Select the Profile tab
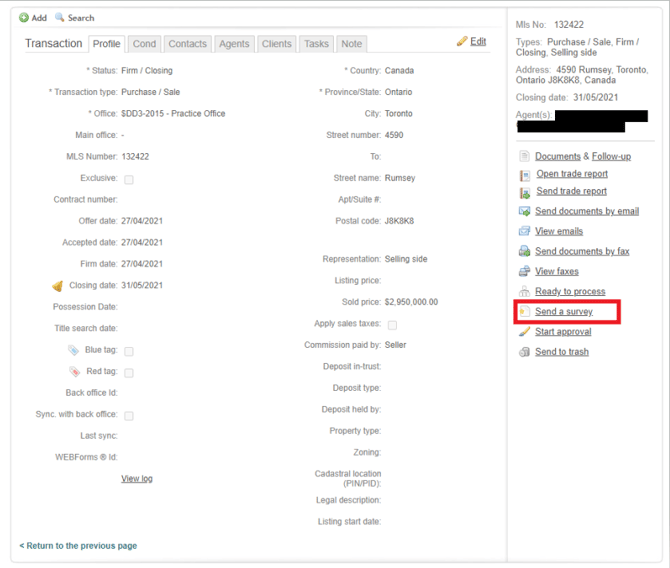Image resolution: width=670 pixels, height=568 pixels. [106, 44]
